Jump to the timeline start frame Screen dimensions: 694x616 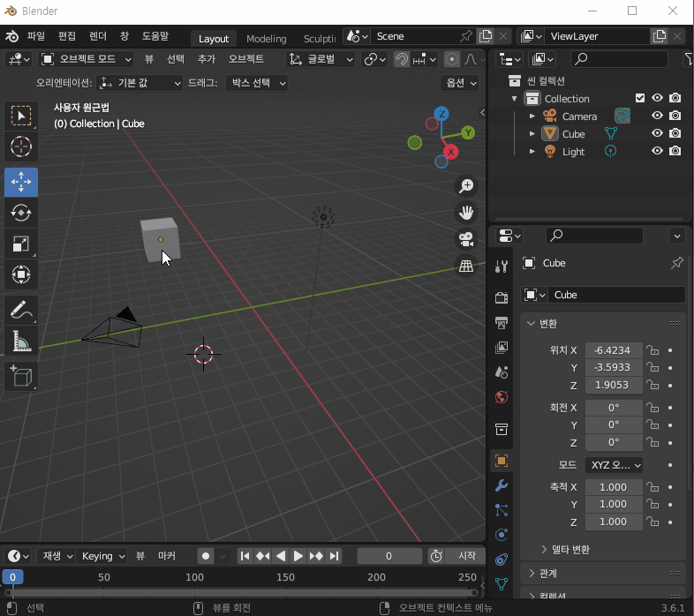tap(245, 556)
